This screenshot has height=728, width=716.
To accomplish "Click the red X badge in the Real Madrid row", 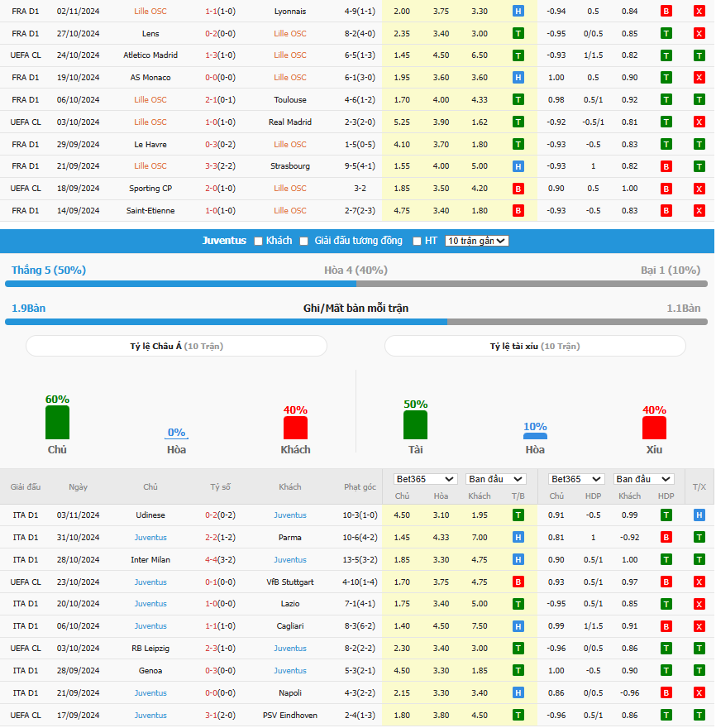I will [699, 122].
